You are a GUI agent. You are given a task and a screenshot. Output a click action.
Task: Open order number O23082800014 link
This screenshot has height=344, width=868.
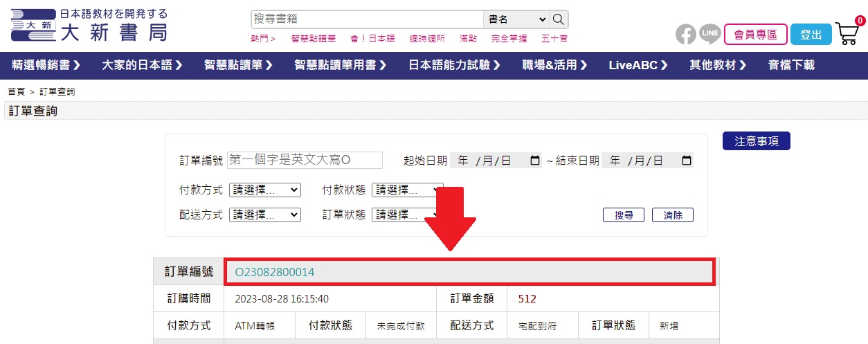[275, 272]
